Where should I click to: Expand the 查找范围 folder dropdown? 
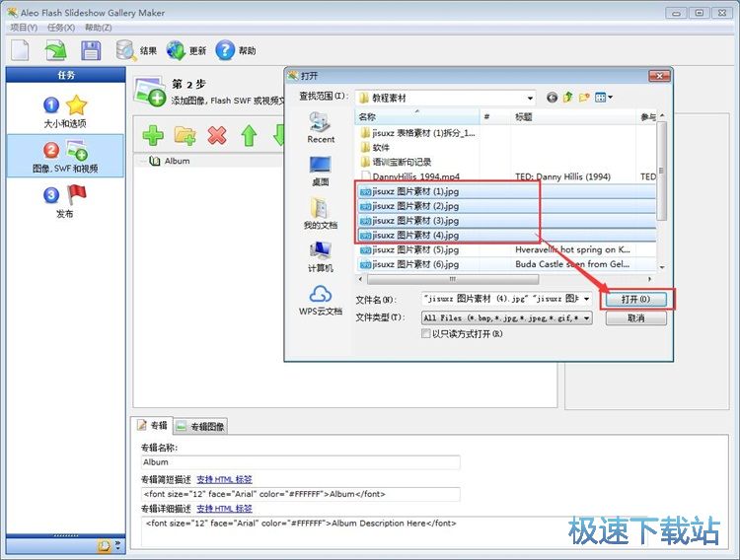click(x=530, y=99)
